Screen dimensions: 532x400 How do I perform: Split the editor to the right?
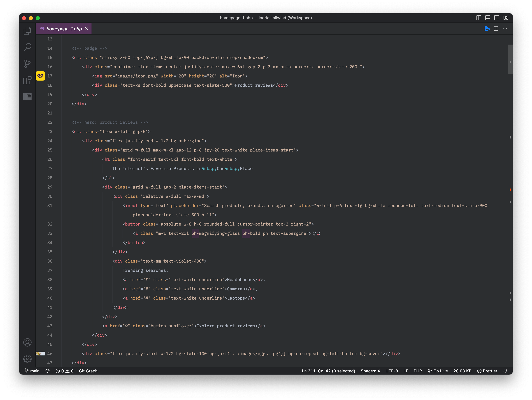tap(496, 29)
